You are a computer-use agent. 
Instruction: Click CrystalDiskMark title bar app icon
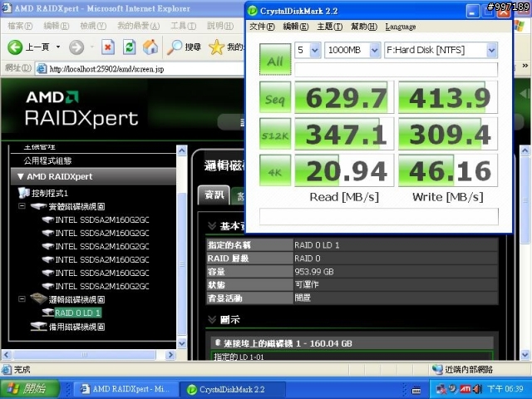pos(253,11)
